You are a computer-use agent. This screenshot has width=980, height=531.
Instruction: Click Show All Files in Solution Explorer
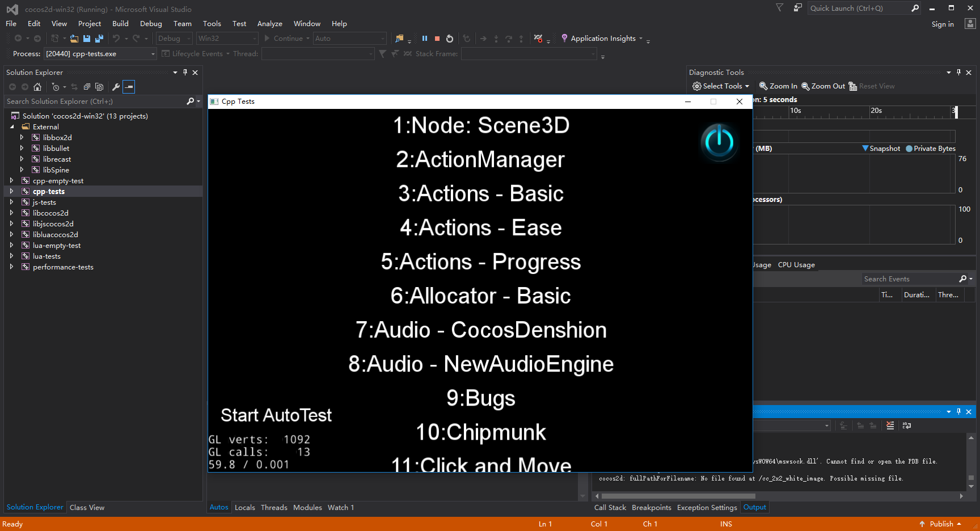click(99, 87)
